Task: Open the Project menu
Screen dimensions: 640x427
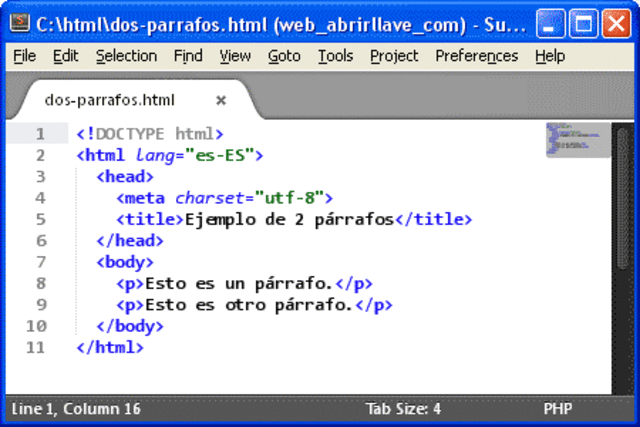Action: click(x=394, y=56)
